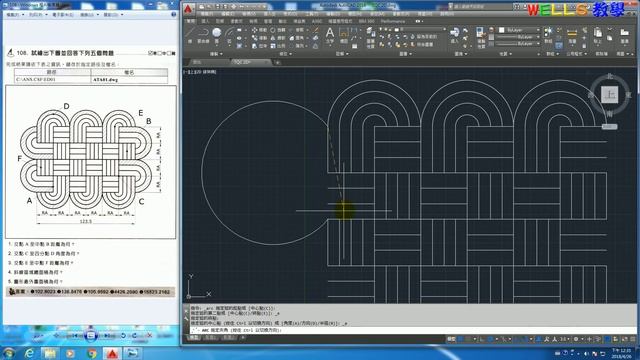This screenshot has height=360, width=640.
Task: Click the Measure utility tool
Action: pos(572,36)
